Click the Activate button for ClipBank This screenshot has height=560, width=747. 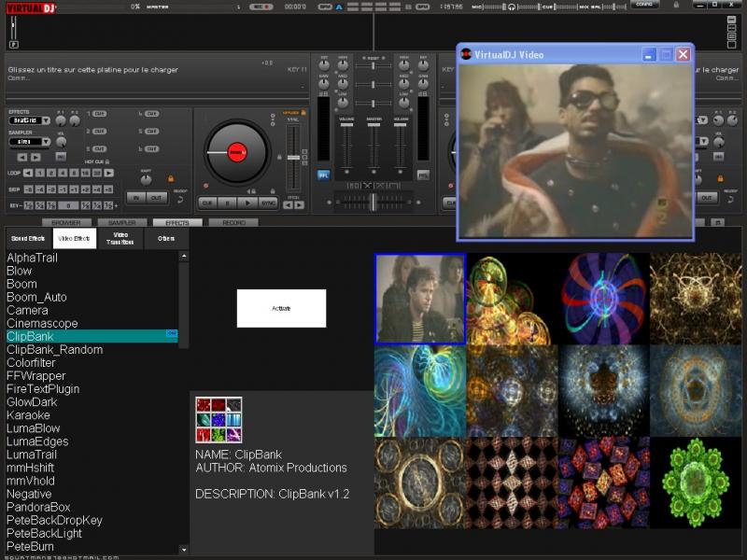point(281,308)
